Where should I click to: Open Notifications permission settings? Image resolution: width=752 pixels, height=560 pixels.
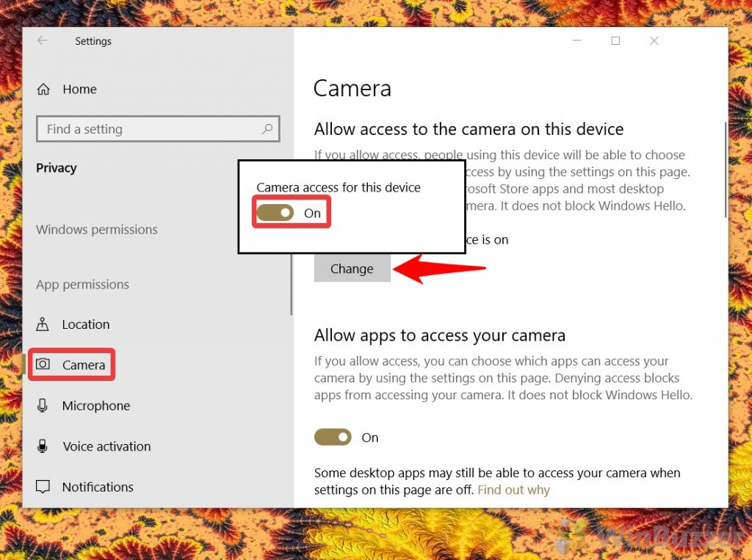click(98, 487)
